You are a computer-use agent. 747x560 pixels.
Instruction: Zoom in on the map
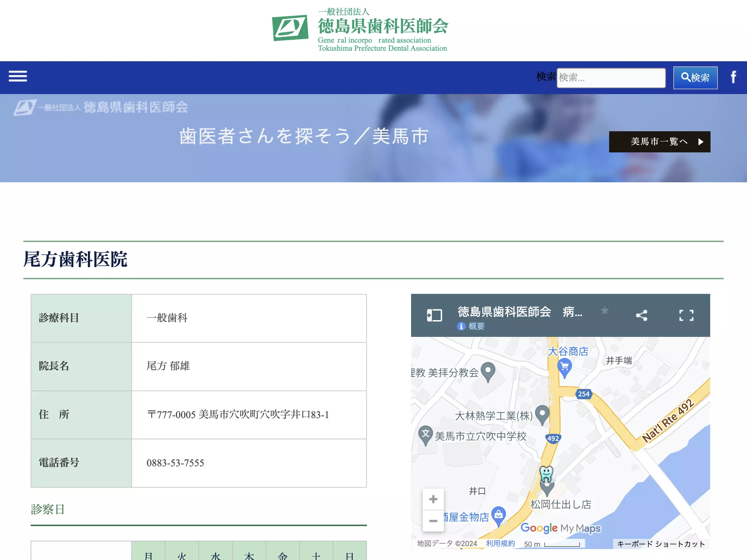(x=433, y=499)
